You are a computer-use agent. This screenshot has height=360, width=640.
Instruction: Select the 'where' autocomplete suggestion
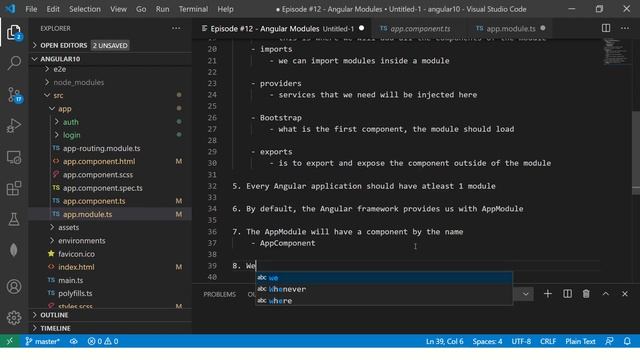(384, 301)
